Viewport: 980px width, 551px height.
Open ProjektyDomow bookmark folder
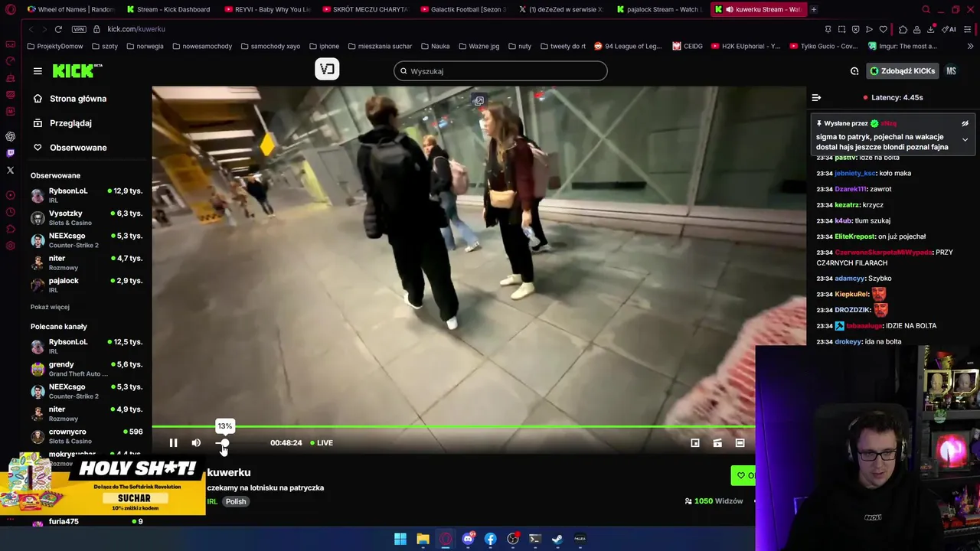55,46
